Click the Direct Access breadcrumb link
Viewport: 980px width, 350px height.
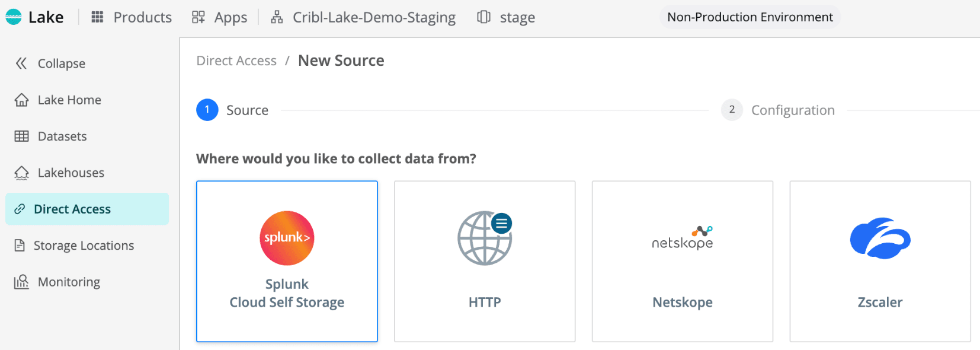[x=236, y=61]
